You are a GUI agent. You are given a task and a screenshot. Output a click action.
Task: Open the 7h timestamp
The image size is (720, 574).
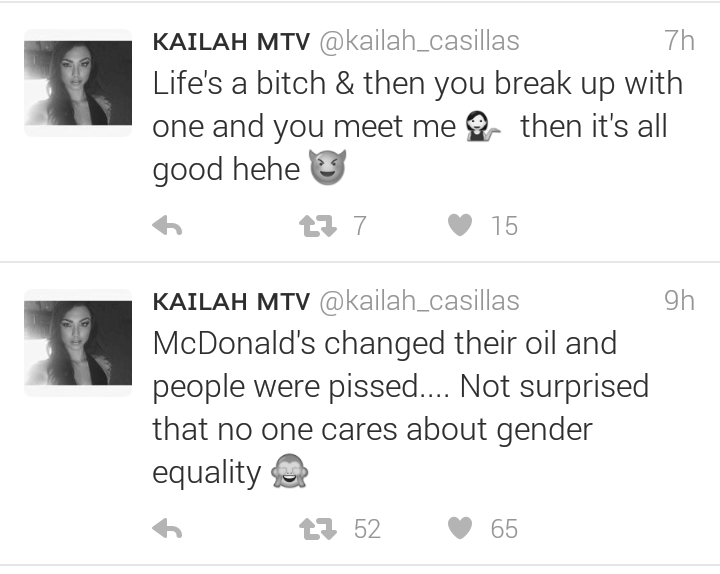tap(679, 41)
